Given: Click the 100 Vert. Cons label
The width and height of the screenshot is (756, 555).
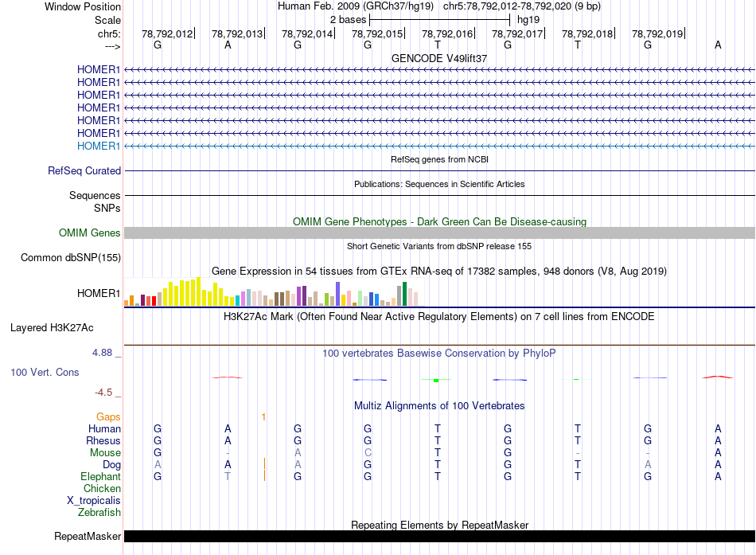Looking at the screenshot, I should pos(45,372).
